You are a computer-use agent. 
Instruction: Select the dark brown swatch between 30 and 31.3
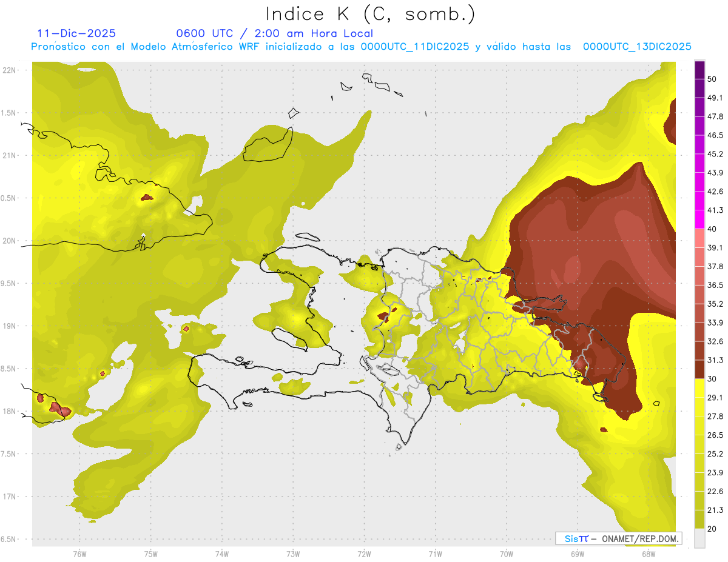[699, 370]
